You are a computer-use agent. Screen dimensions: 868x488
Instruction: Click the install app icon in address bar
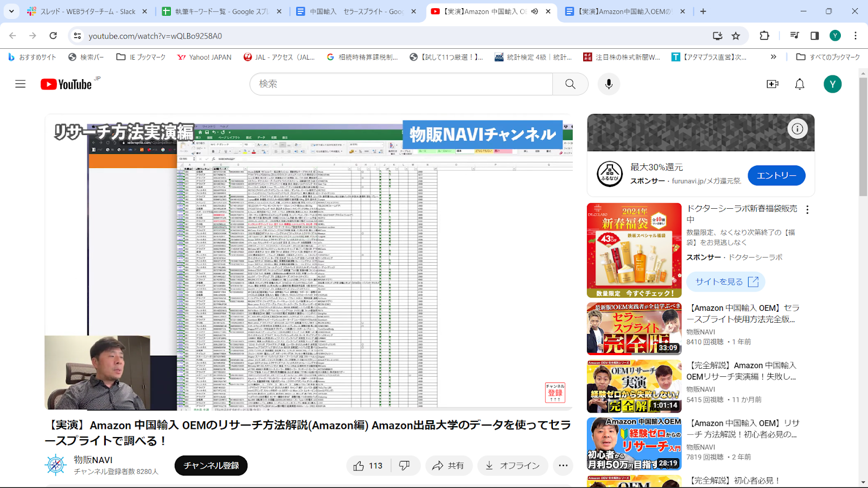(717, 36)
